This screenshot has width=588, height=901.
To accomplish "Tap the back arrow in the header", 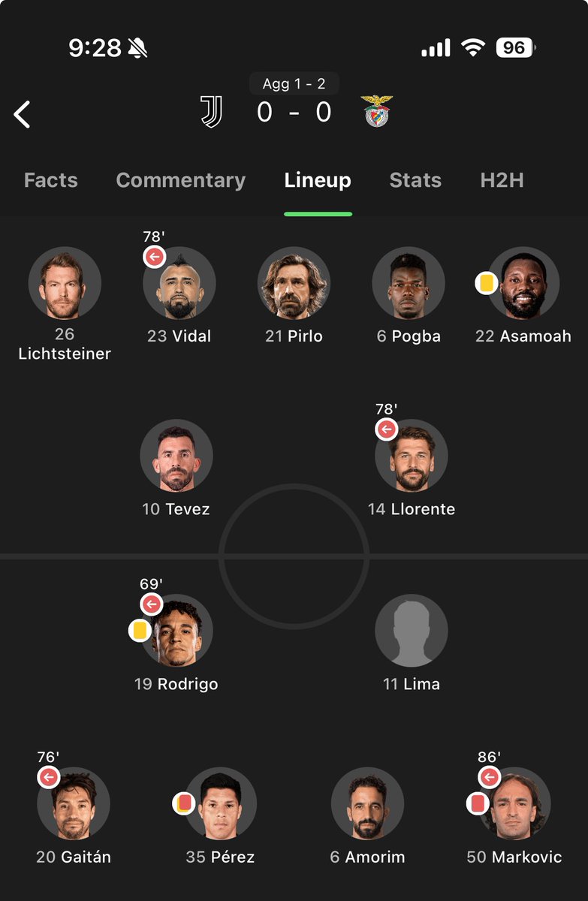I will click(x=23, y=114).
